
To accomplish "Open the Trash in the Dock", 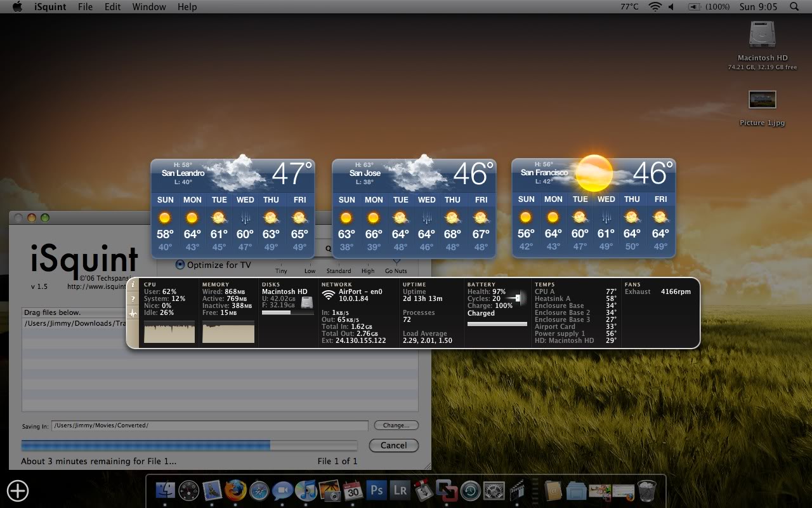I will click(x=647, y=491).
